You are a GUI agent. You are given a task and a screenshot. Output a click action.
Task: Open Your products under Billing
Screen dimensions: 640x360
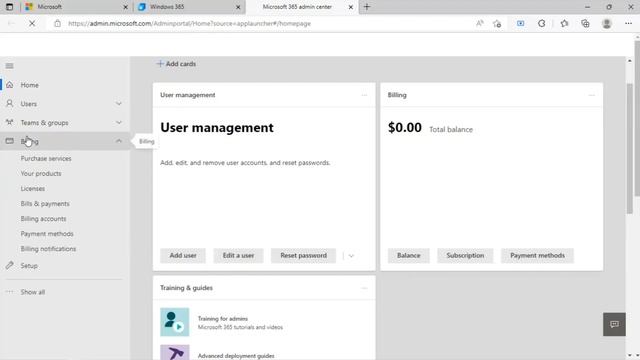pos(41,173)
